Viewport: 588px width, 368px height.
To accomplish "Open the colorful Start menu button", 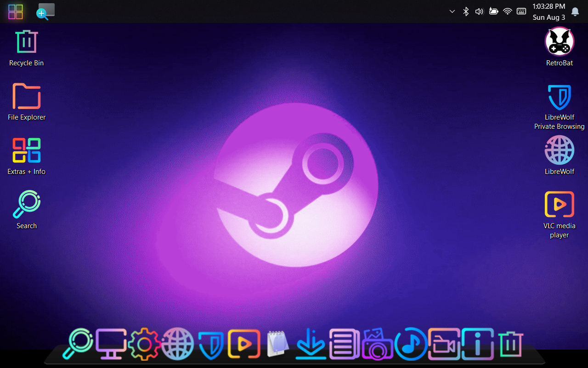I will 16,11.
